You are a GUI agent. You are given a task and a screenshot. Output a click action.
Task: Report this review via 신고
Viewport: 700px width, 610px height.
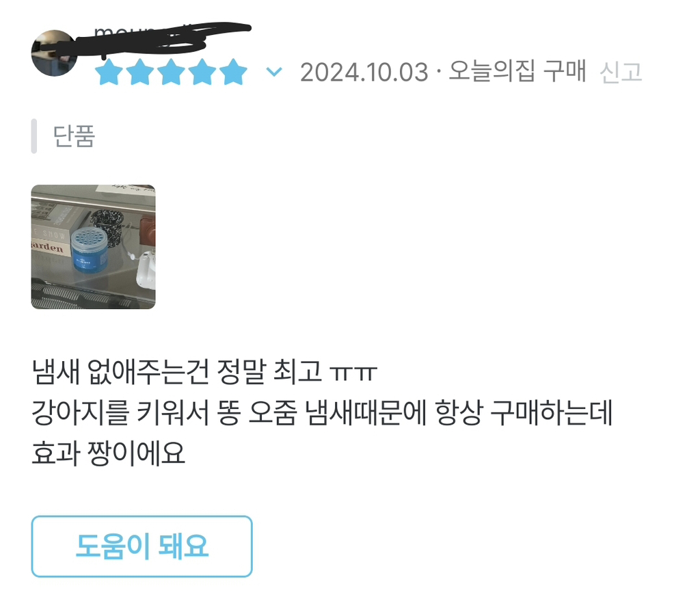pos(621,72)
